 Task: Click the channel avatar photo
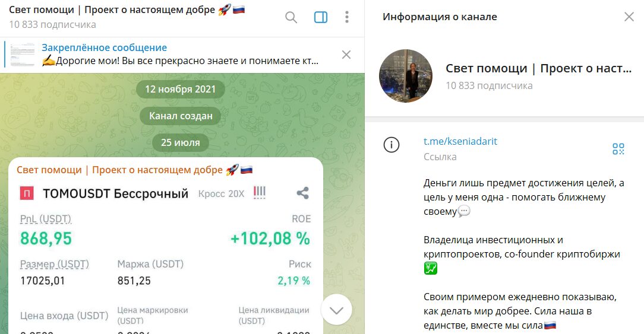pyautogui.click(x=405, y=76)
